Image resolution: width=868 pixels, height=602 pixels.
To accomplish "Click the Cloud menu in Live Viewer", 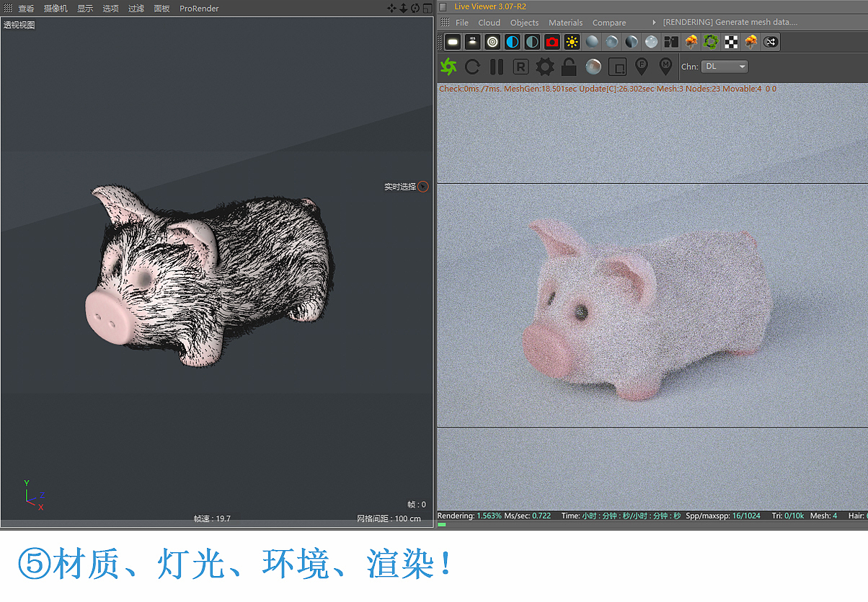I will (489, 22).
